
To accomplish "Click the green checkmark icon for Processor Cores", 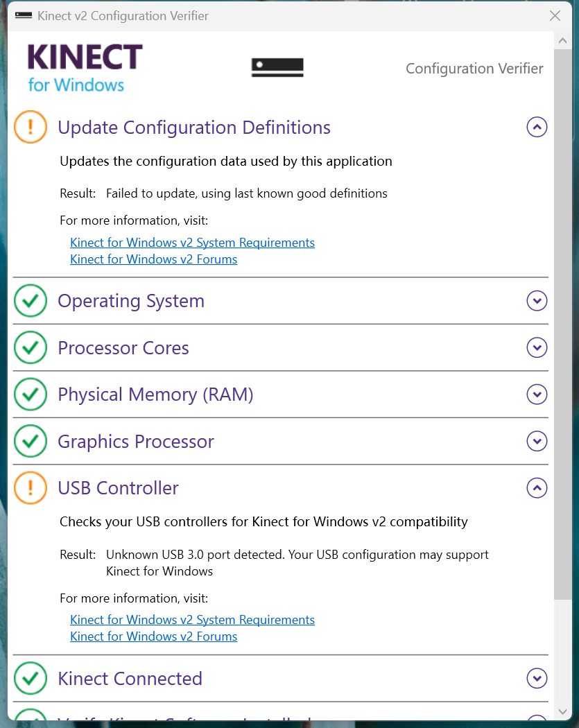I will pyautogui.click(x=31, y=348).
